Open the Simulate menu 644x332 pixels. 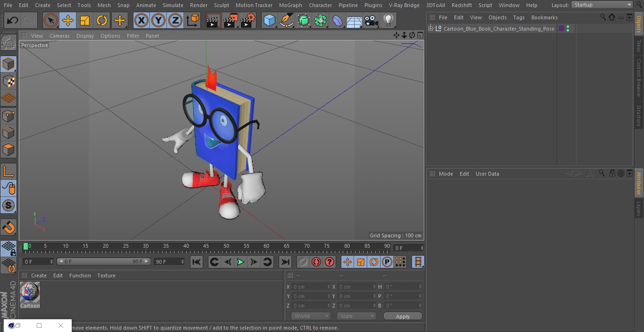173,5
